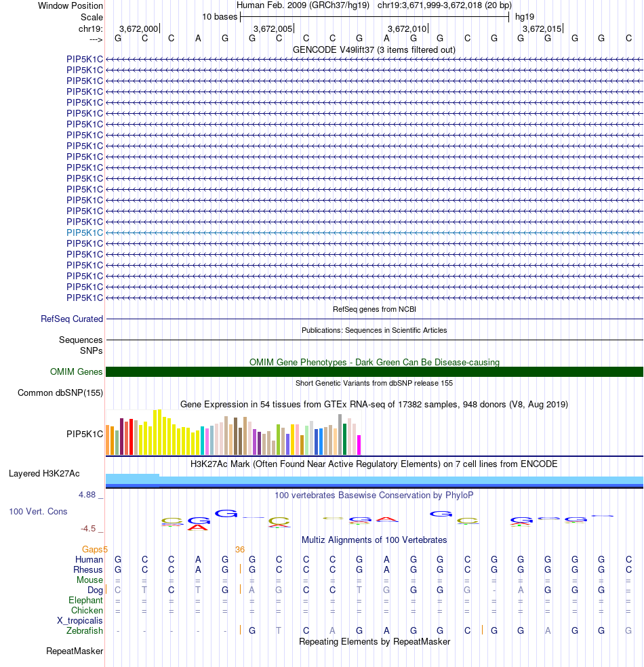This screenshot has height=667, width=644.
Task: Click the X_tropicalis species row label
Action: (x=80, y=621)
